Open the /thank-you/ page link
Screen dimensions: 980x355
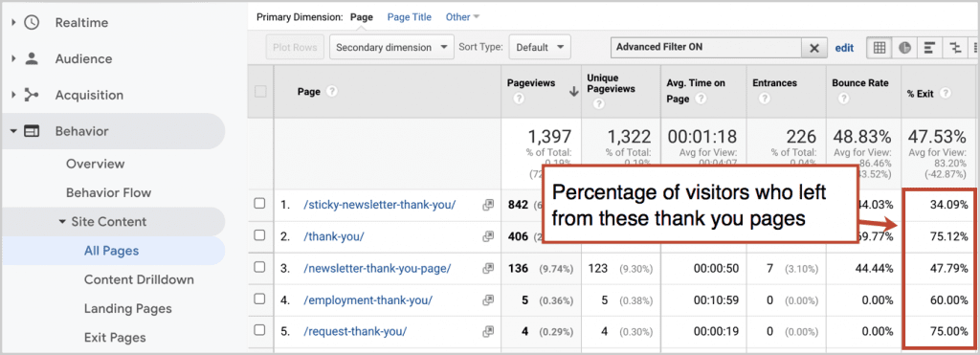click(333, 236)
